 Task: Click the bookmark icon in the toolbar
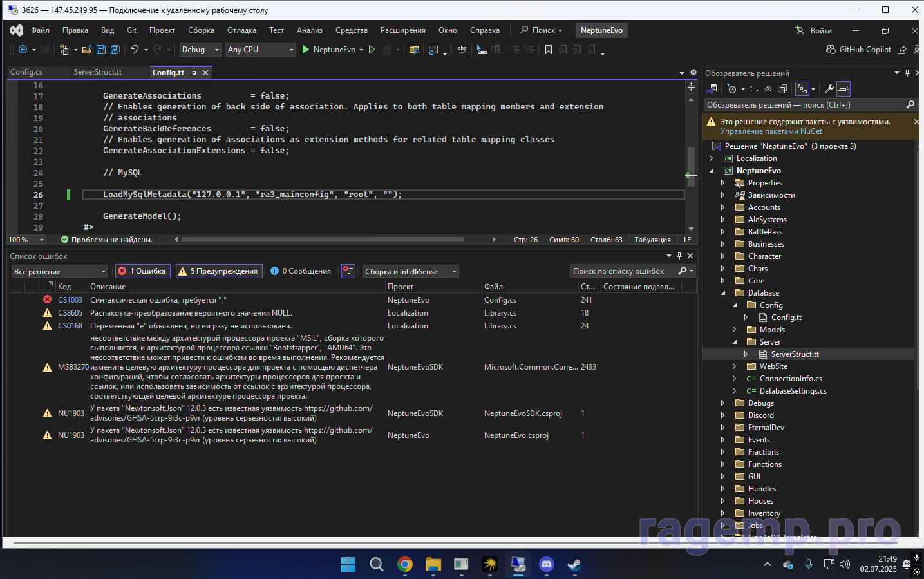coord(549,50)
